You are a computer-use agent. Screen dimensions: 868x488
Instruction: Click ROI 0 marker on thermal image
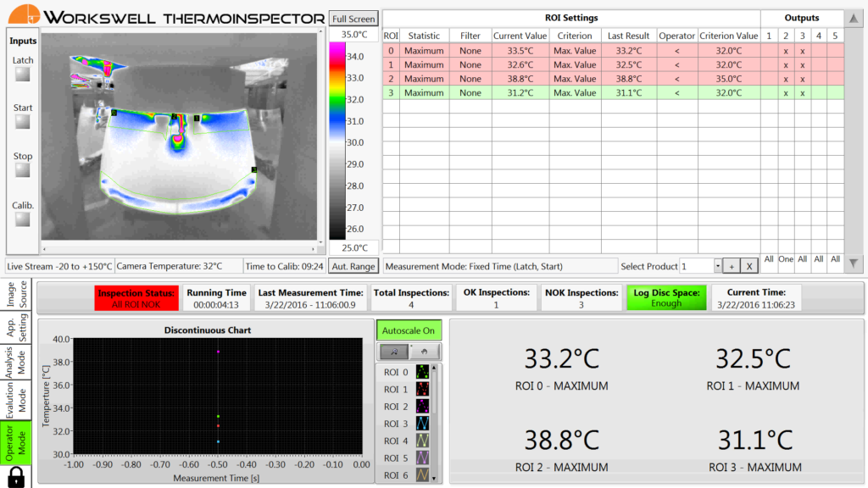pyautogui.click(x=114, y=113)
